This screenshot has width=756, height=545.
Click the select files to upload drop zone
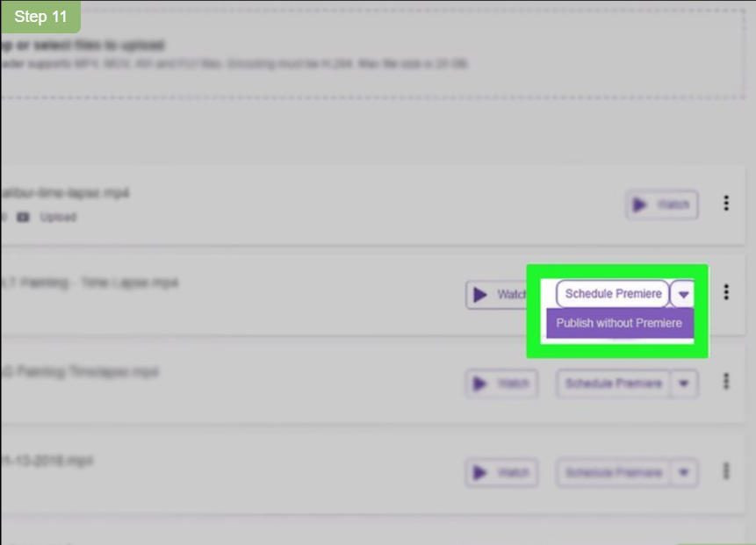[372, 53]
